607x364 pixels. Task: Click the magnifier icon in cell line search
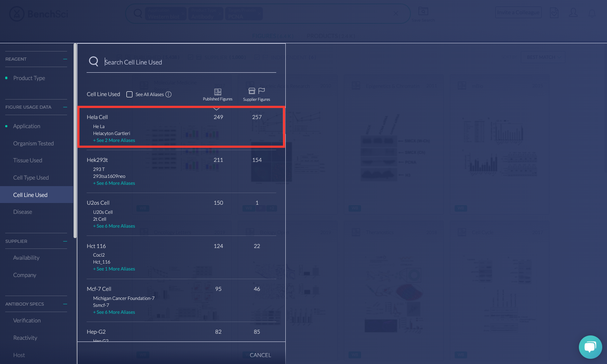pos(94,61)
